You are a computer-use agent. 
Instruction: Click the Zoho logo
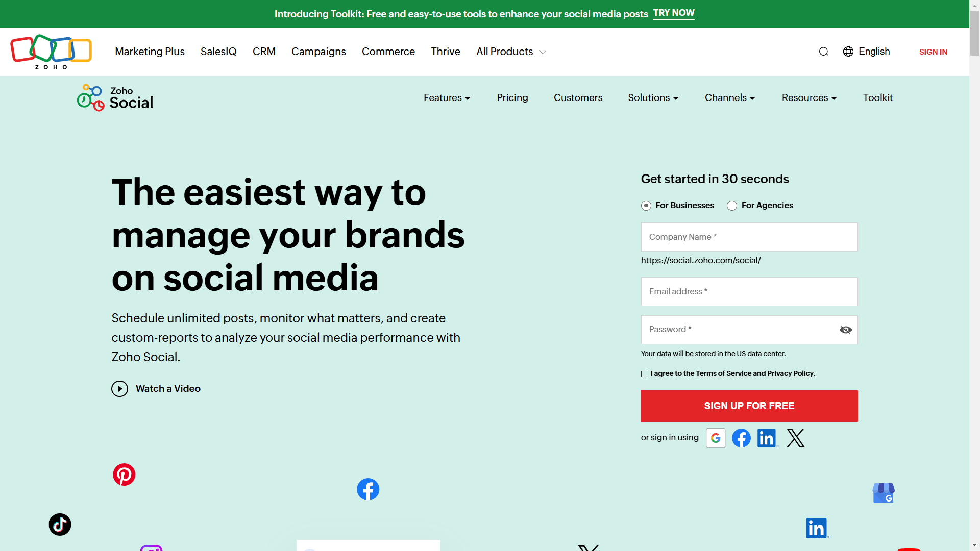pos(51,52)
